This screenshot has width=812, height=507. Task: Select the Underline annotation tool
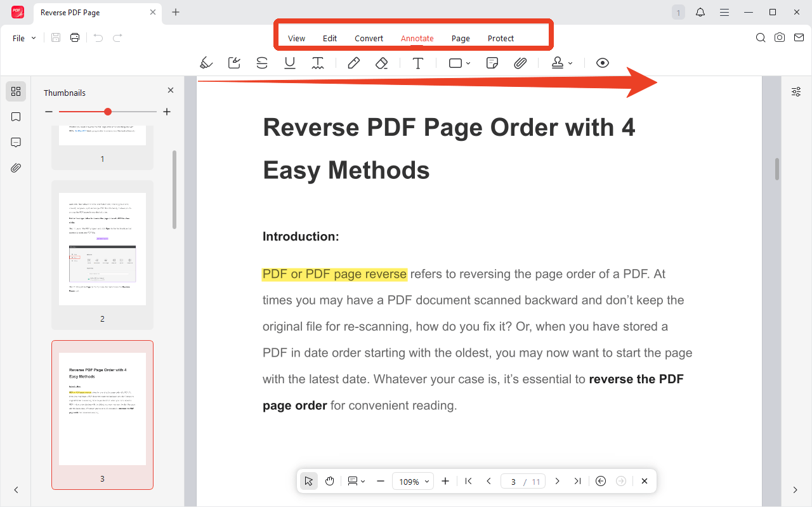click(x=290, y=63)
